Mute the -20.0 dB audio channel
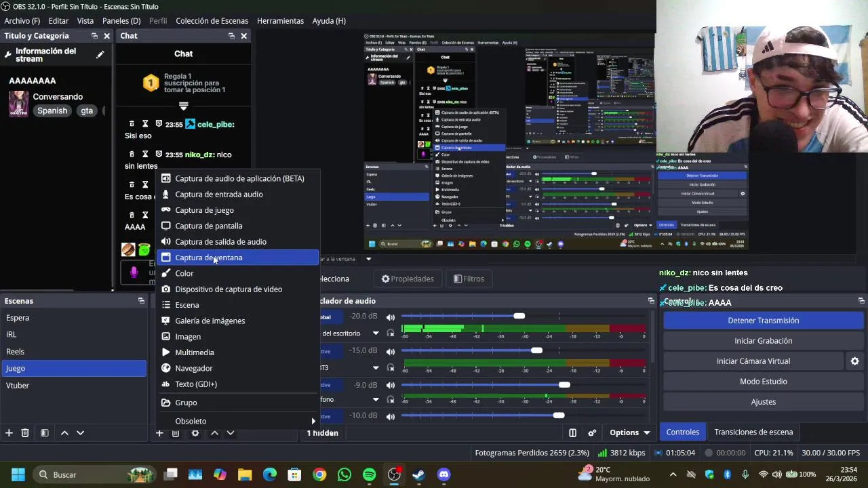Viewport: 868px width, 488px height. click(x=391, y=317)
